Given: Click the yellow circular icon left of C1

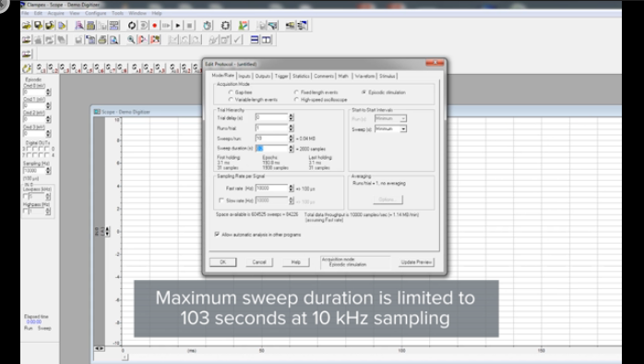Looking at the screenshot, I should point(27,67).
